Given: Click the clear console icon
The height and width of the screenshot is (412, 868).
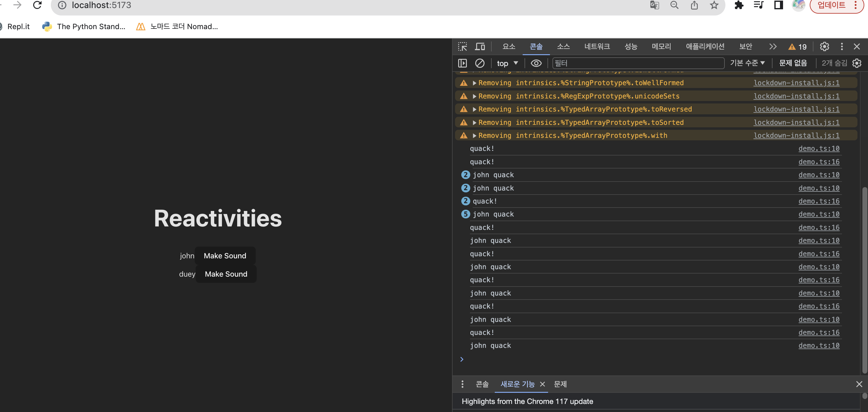Looking at the screenshot, I should (480, 63).
